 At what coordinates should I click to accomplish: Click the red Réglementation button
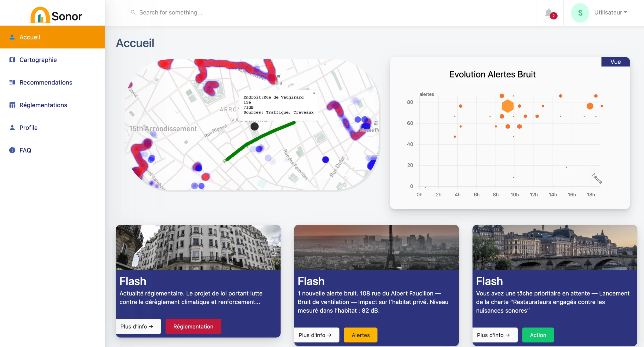coord(193,326)
